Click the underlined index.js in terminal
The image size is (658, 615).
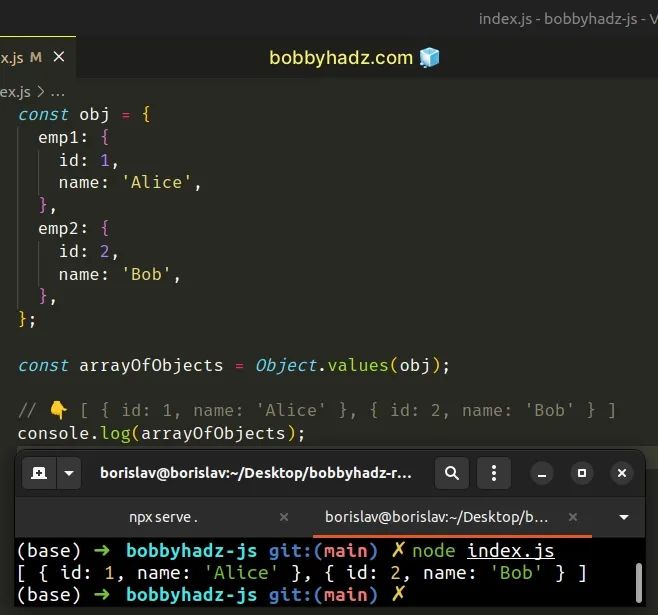pos(511,551)
